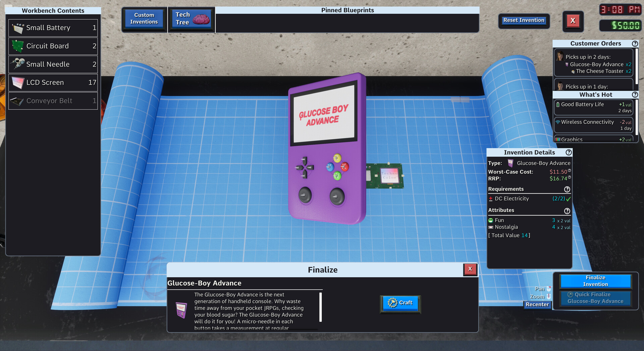Click the Cheese Toaster order line
The image size is (644, 351).
pyautogui.click(x=601, y=71)
